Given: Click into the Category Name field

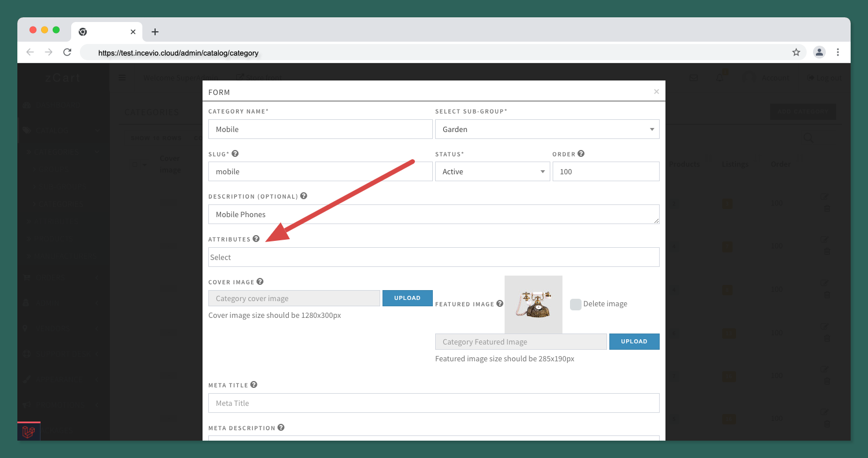Looking at the screenshot, I should (320, 129).
